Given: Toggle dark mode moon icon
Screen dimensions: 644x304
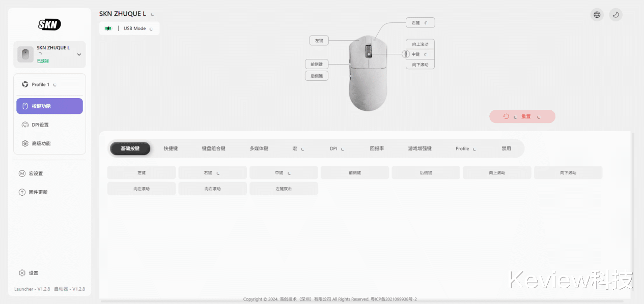Looking at the screenshot, I should [615, 15].
